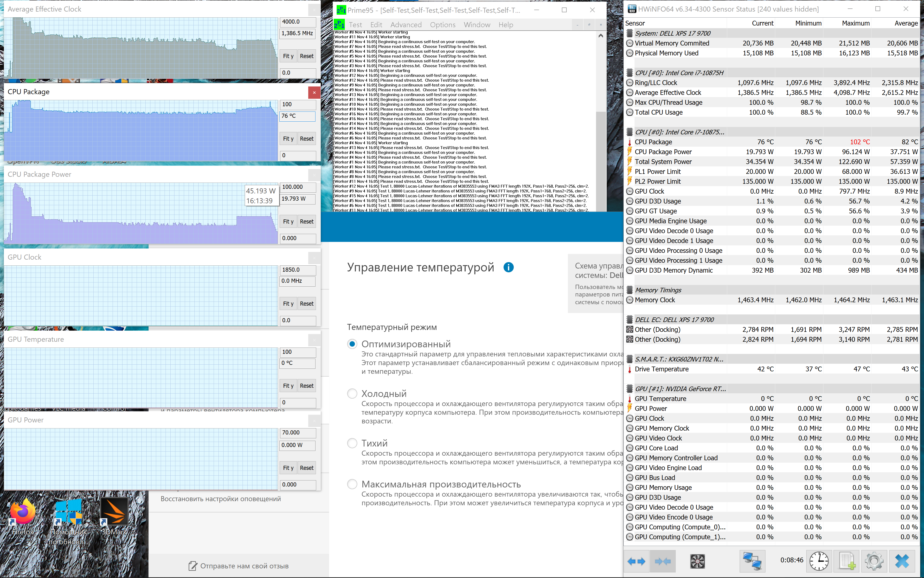Click chip icon of Memory Timings group

pos(630,290)
